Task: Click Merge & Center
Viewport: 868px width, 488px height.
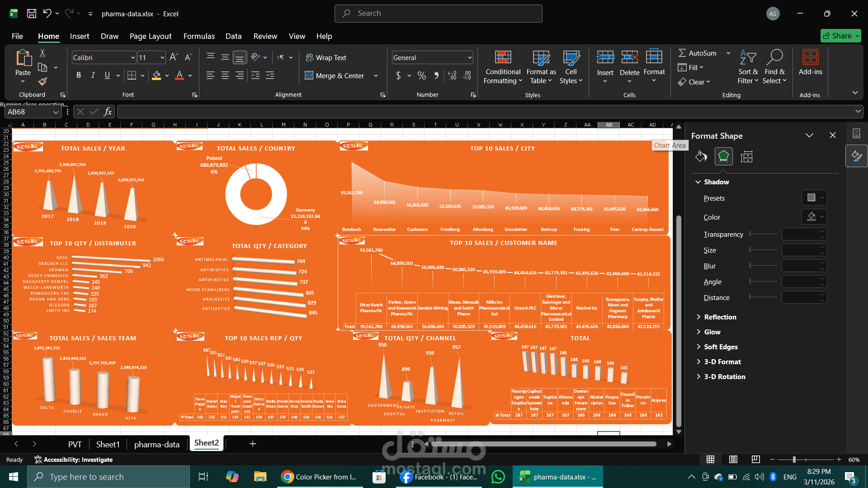Action: pos(335,76)
